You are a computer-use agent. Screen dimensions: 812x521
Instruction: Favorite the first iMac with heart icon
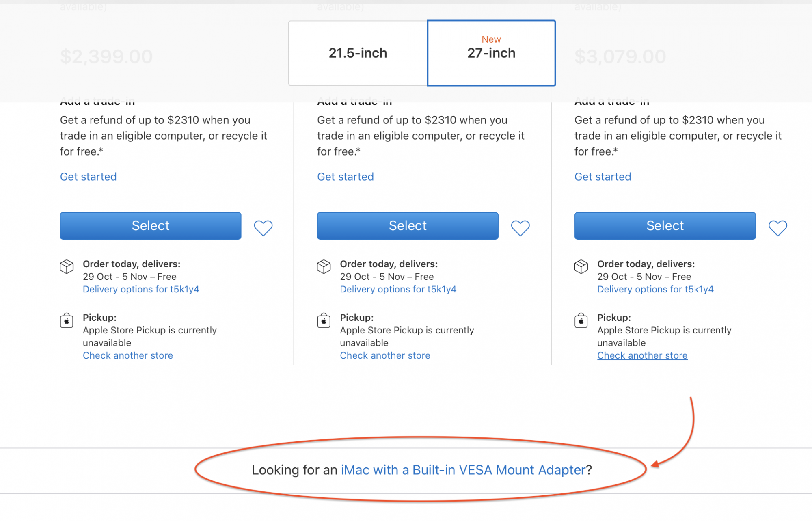(x=263, y=228)
